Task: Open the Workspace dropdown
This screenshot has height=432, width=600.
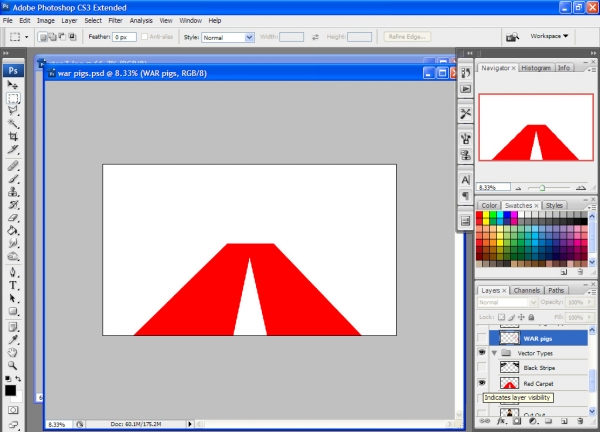Action: [x=549, y=36]
